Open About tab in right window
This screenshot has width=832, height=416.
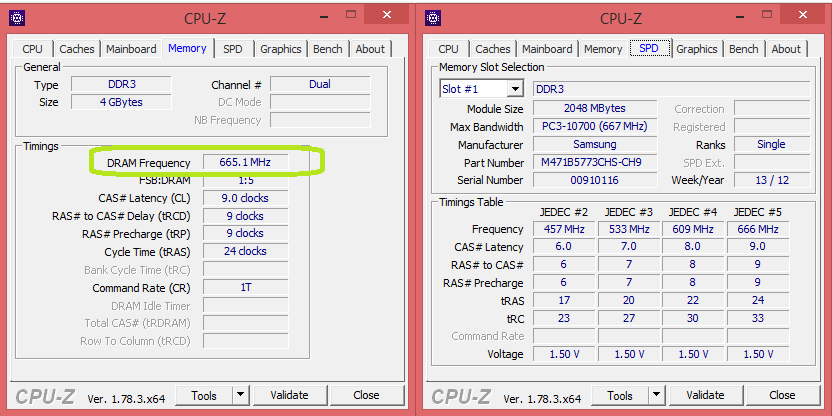(786, 49)
